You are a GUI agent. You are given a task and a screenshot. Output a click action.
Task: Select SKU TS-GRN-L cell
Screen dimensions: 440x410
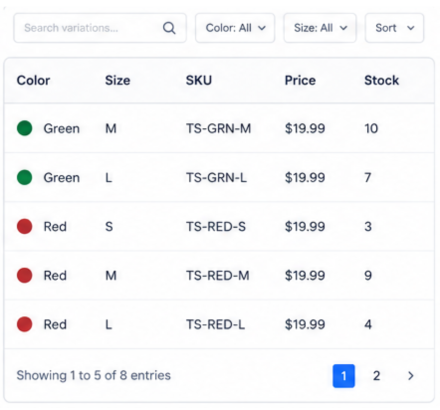[x=216, y=177]
